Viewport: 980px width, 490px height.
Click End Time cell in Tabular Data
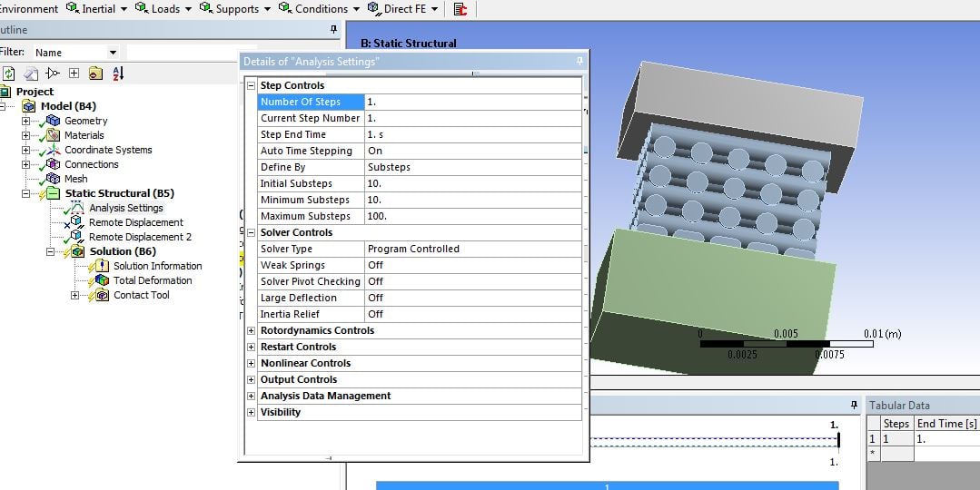947,439
